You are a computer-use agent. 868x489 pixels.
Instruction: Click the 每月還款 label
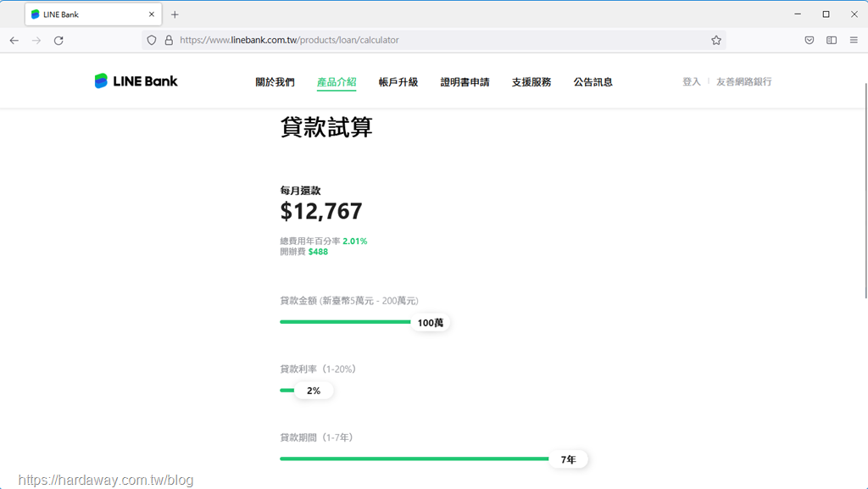[x=301, y=191]
